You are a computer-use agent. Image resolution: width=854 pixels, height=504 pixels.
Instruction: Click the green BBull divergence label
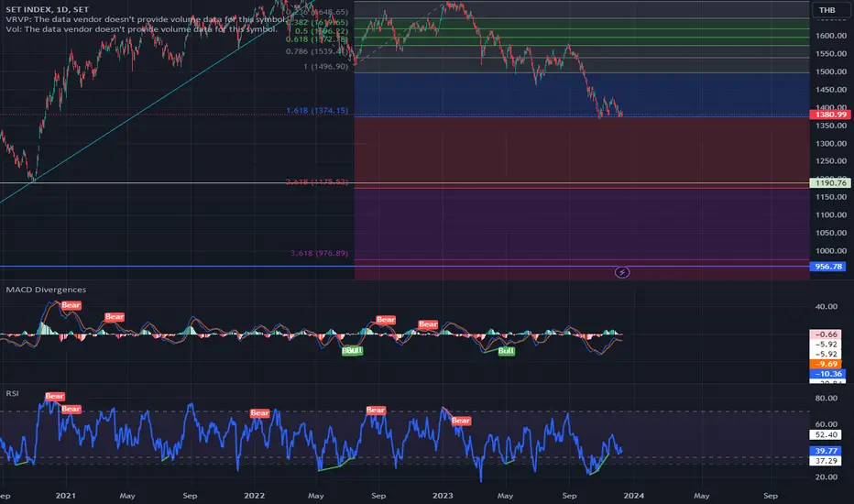click(352, 350)
